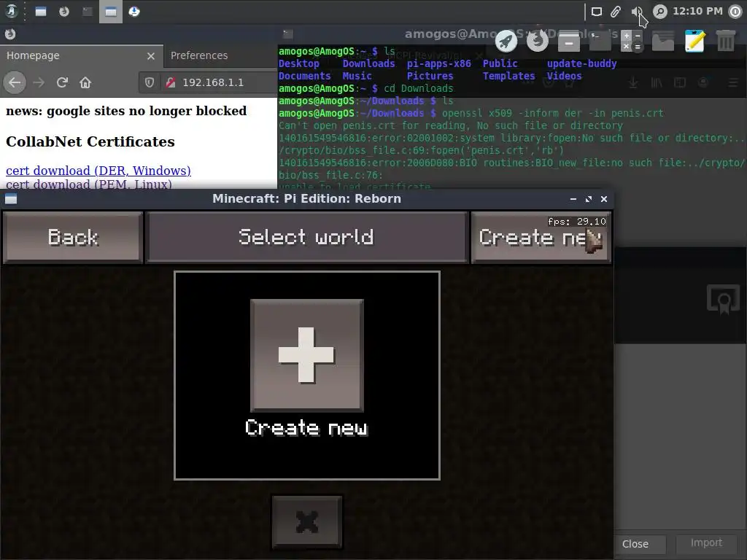
Task: Switch to the Preferences tab
Action: 199,55
